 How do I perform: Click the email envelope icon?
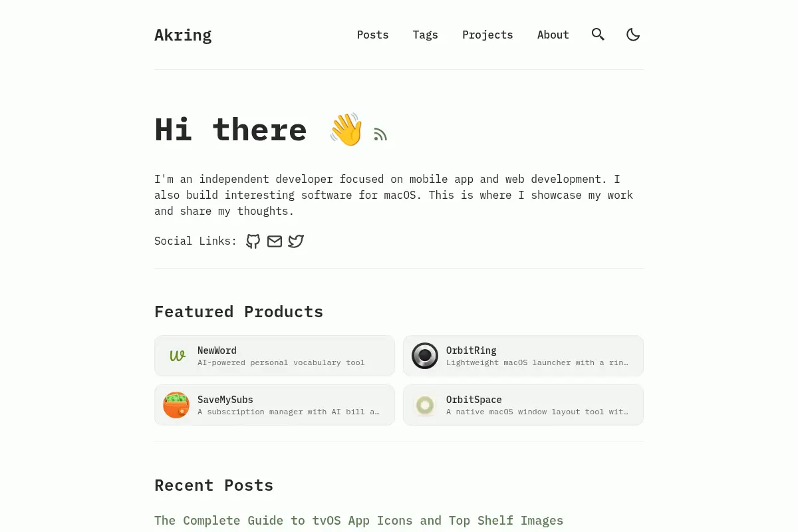coord(275,241)
